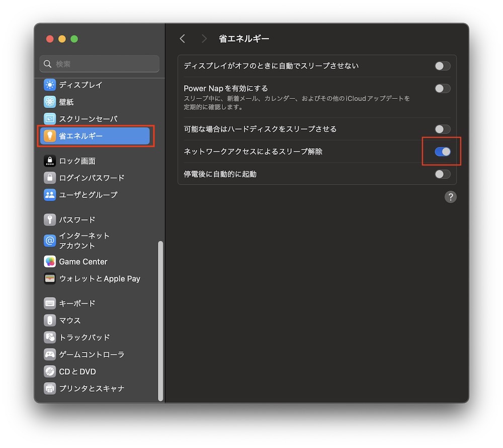
Task: Select the トラックパッド icon
Action: point(50,337)
